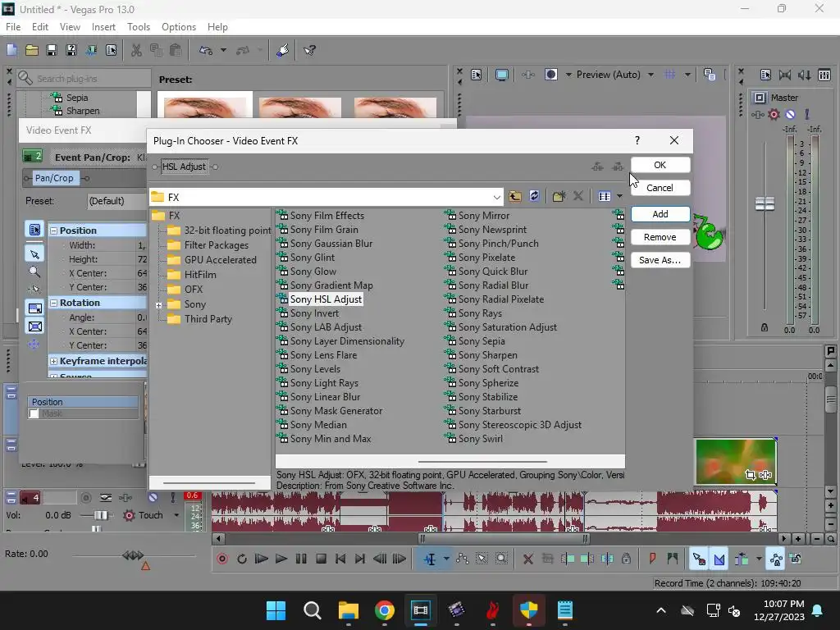Collapse the Position section in Pan/Crop

[53, 231]
